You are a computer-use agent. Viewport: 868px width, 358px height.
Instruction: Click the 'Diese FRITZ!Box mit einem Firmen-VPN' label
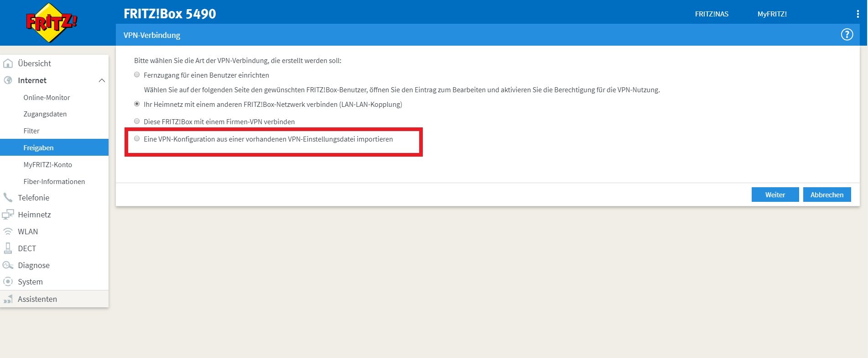click(x=219, y=122)
